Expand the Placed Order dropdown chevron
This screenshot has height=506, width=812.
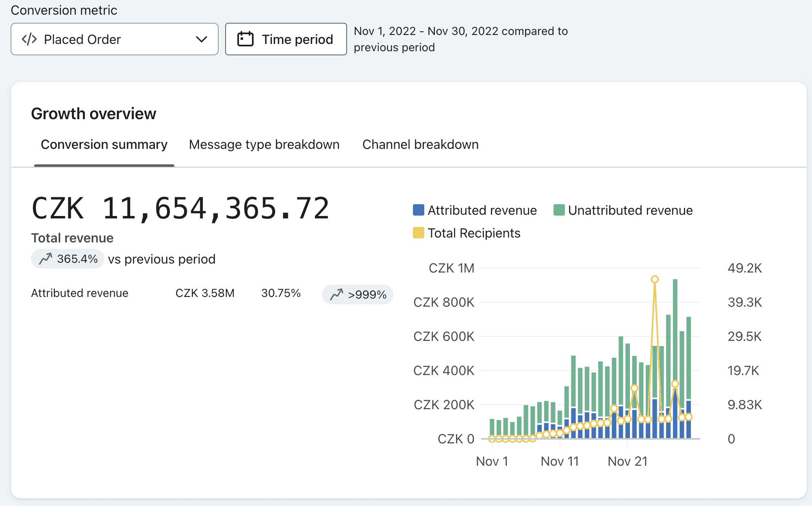point(202,39)
